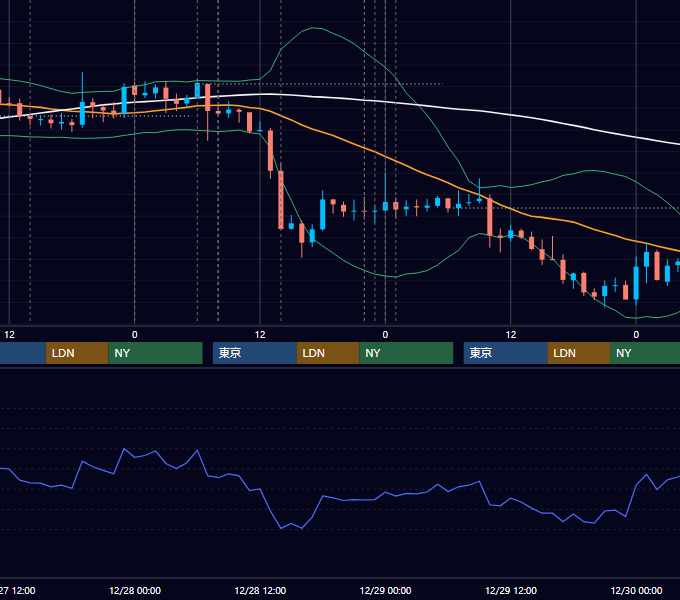Click the 12/28 00:00 date label
The height and width of the screenshot is (600, 680).
(x=135, y=590)
